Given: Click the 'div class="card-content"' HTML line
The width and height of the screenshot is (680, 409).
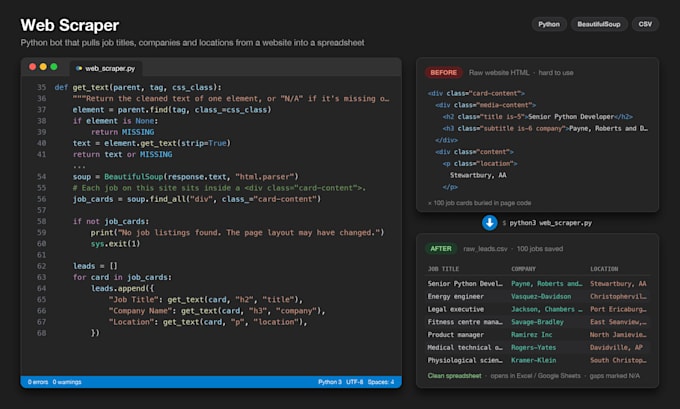Looking at the screenshot, I should click(476, 93).
